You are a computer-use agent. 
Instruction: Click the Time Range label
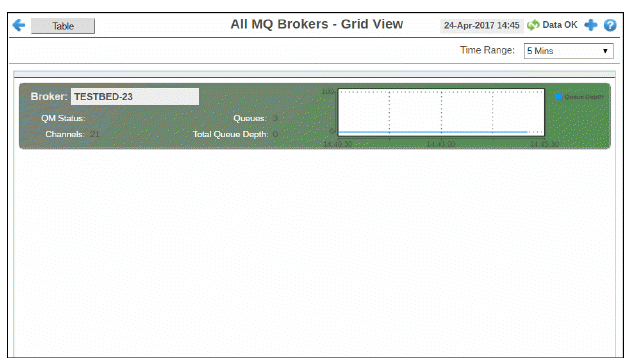click(487, 50)
